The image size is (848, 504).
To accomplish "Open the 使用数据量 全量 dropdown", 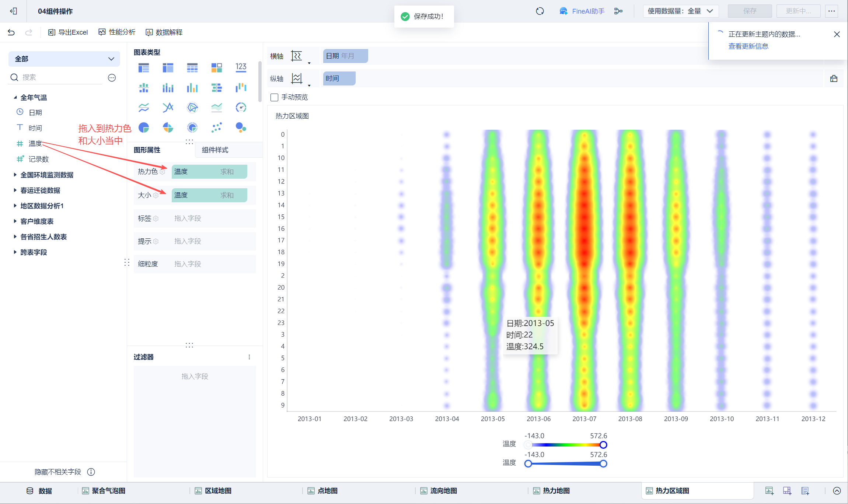I will 680,11.
